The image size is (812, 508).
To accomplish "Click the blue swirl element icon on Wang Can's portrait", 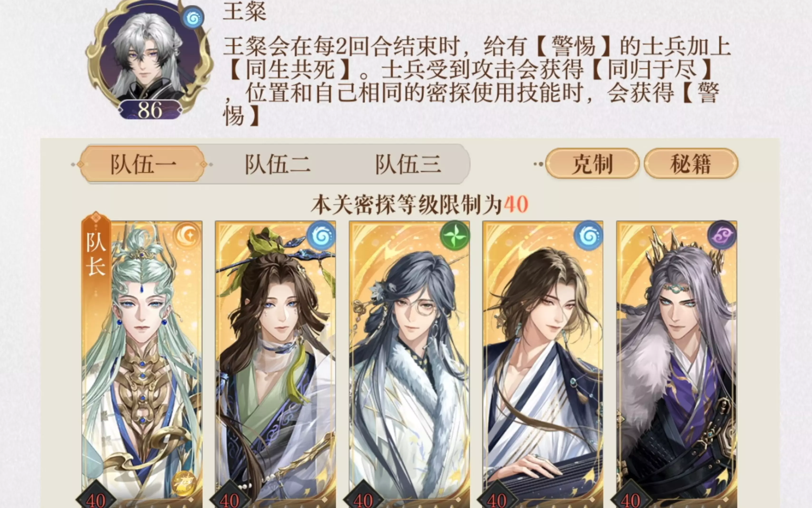I will click(192, 17).
